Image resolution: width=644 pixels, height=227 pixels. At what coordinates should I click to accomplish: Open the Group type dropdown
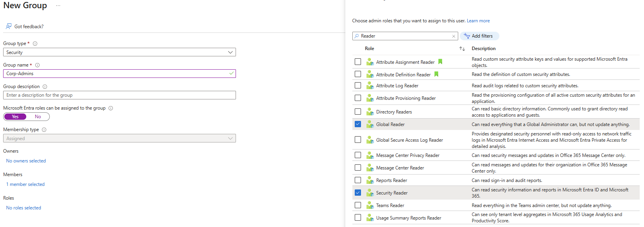click(119, 52)
